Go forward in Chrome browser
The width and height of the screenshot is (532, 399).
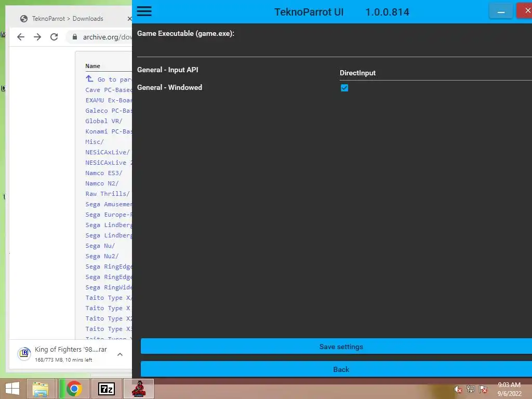click(37, 37)
